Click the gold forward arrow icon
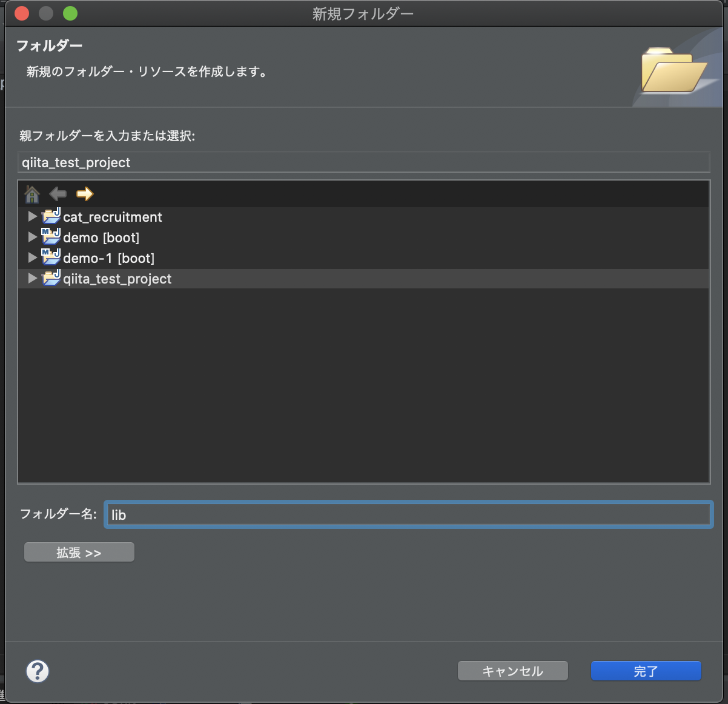Screen dimensions: 728x704 tap(84, 193)
